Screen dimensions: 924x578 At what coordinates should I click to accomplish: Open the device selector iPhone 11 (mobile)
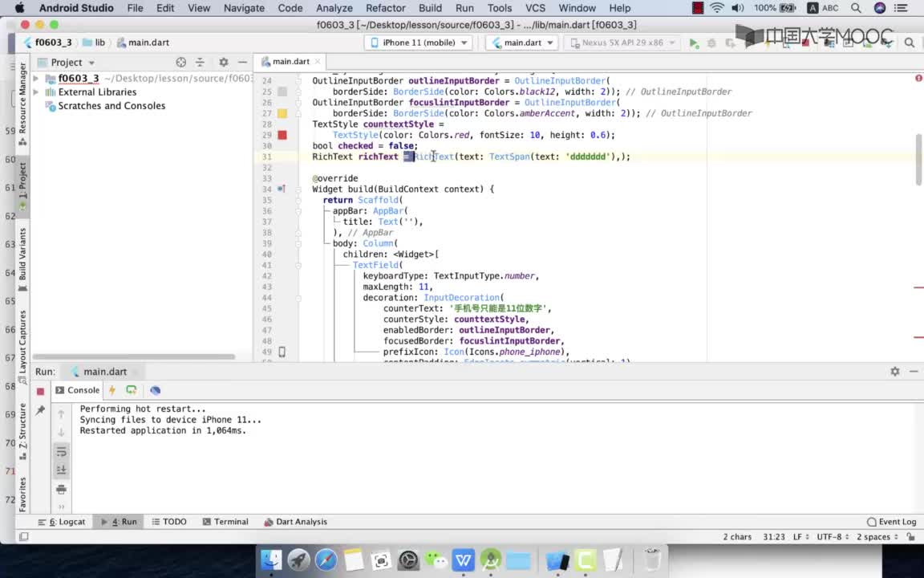[x=419, y=43]
